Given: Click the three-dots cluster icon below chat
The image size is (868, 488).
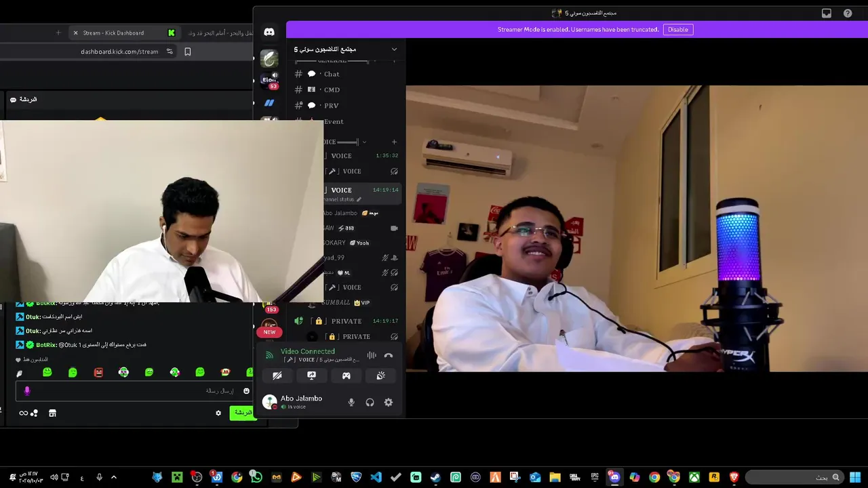Looking at the screenshot, I should (x=34, y=413).
